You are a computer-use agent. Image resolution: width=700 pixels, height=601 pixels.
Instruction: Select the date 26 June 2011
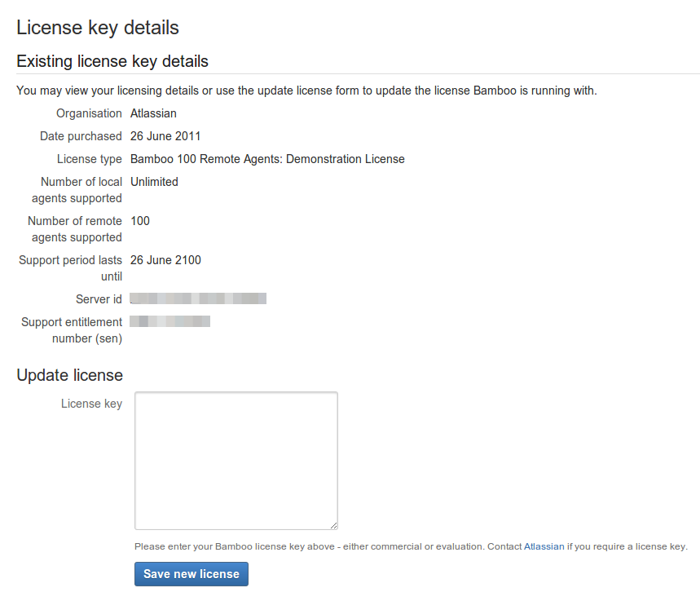165,136
